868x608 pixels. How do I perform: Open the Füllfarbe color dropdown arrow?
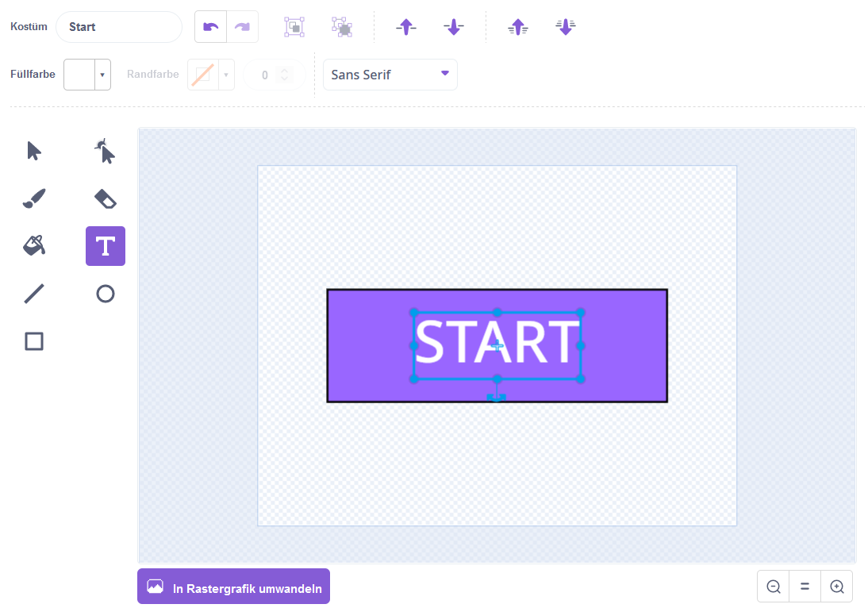click(x=102, y=75)
